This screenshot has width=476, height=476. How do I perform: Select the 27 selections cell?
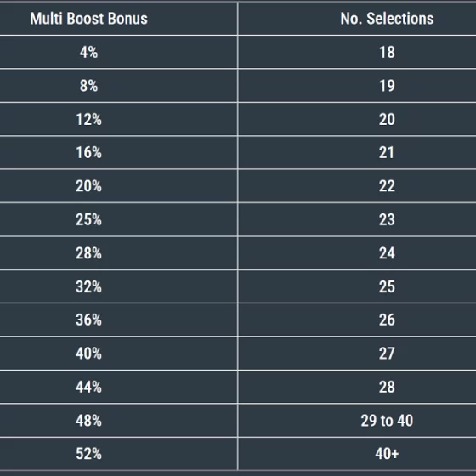387,354
